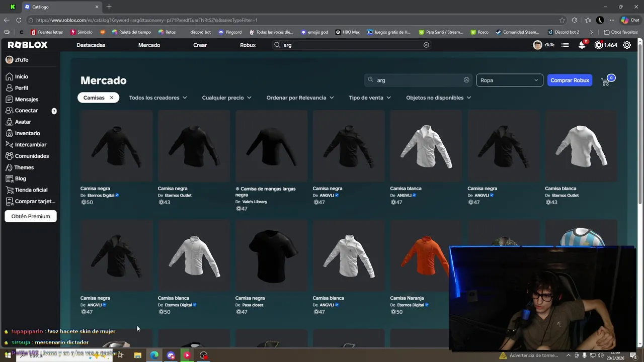Open Otros favoritos folder
Image resolution: width=644 pixels, height=362 pixels.
tap(621, 32)
